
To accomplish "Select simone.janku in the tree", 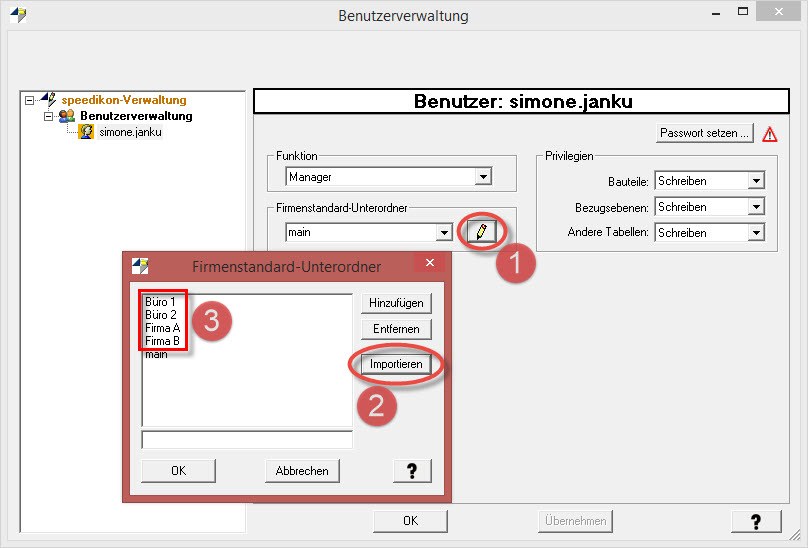I will [x=130, y=132].
